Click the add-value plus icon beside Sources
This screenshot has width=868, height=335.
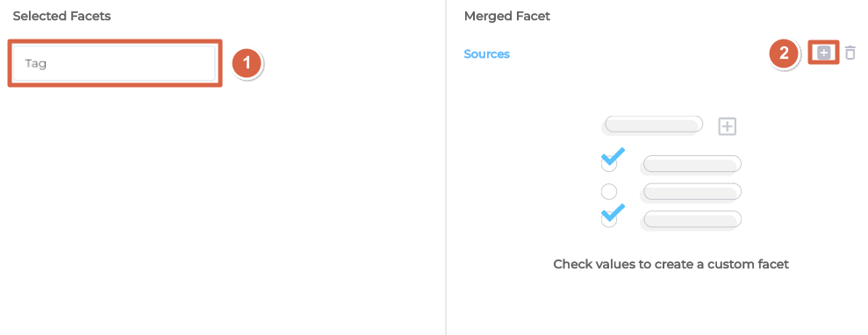[824, 53]
